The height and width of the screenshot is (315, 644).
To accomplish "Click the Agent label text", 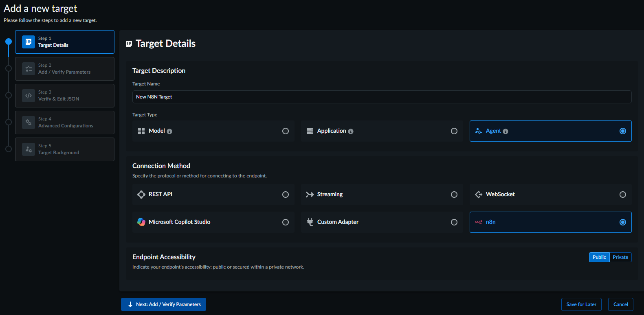I will pyautogui.click(x=493, y=131).
